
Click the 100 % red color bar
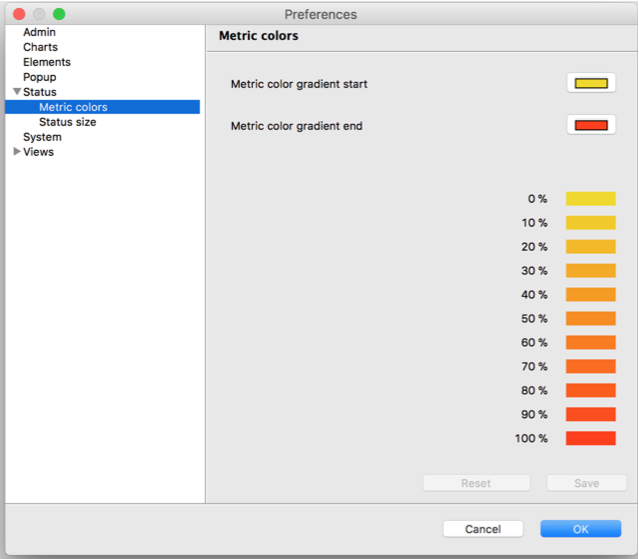[591, 438]
